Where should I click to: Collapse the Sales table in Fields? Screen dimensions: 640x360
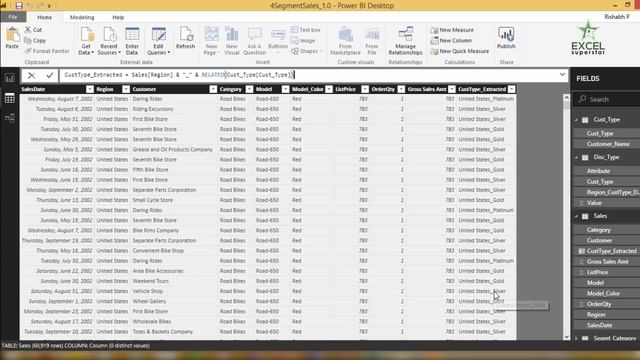tap(577, 216)
